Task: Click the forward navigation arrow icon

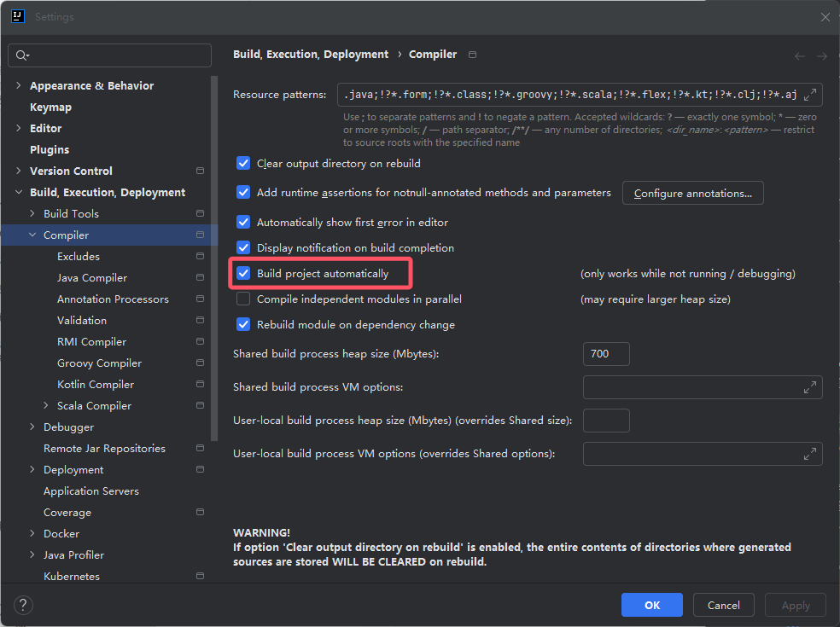Action: (x=822, y=56)
